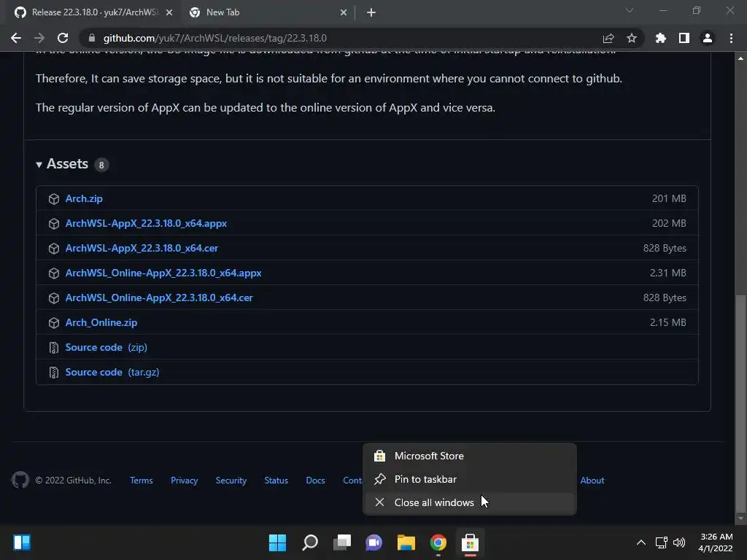
Task: Open a new tab with the plus button
Action: coord(371,12)
